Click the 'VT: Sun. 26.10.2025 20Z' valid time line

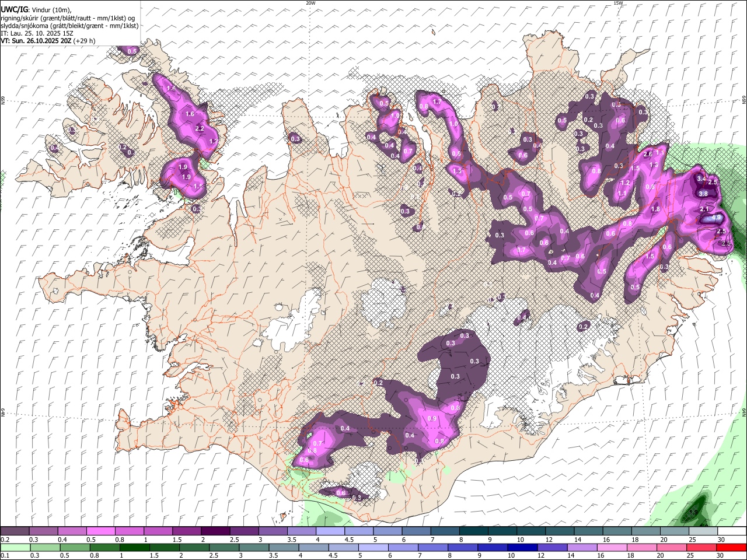(x=48, y=41)
